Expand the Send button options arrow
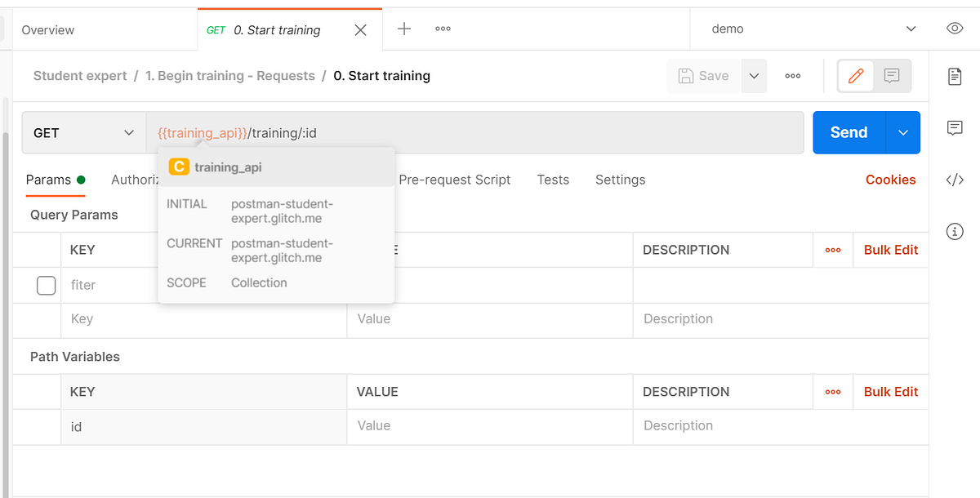980x498 pixels. click(902, 132)
